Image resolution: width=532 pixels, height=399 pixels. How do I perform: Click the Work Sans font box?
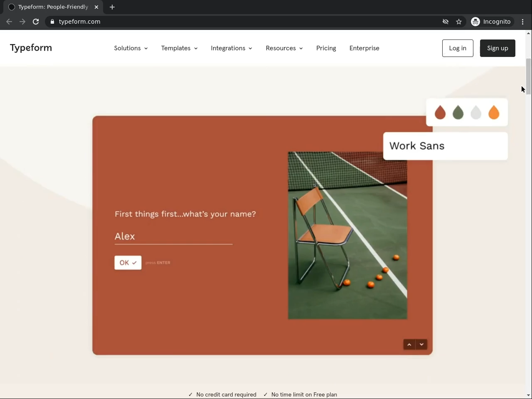point(446,146)
